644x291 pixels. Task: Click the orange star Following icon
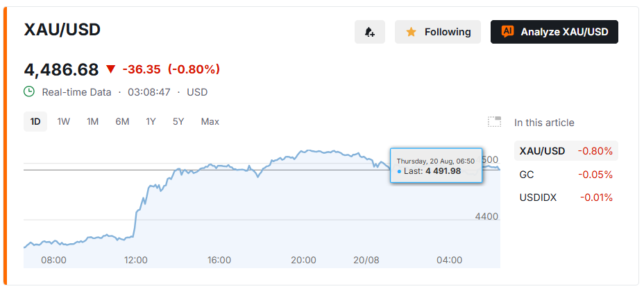coord(411,32)
